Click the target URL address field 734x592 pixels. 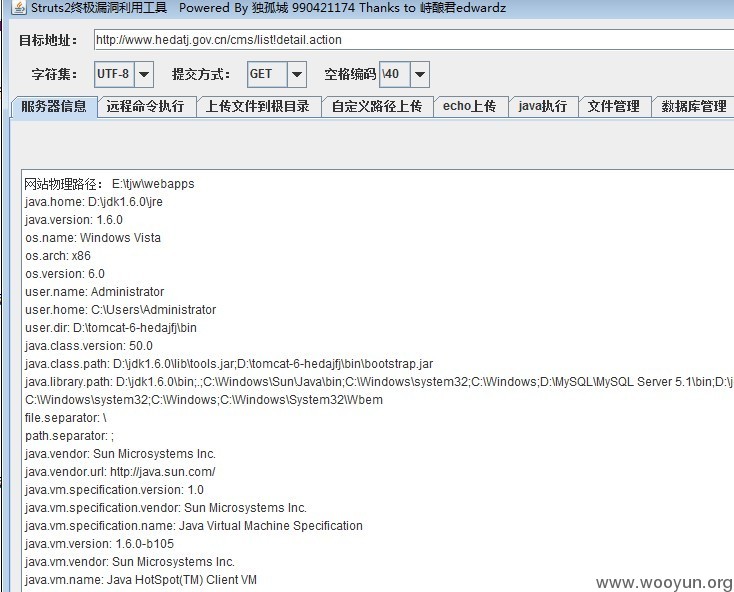[414, 40]
